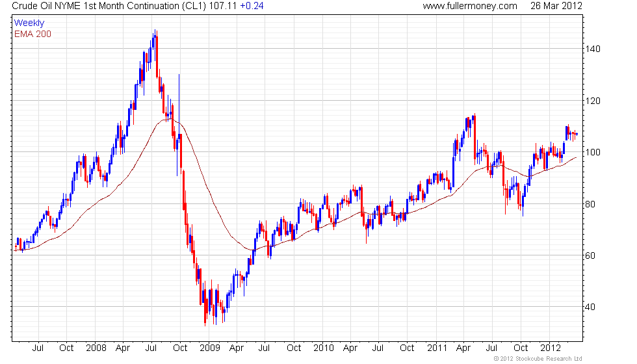Viewport: 637px width, 364px height.
Task: Click the 40 price axis label
Action: click(x=590, y=307)
